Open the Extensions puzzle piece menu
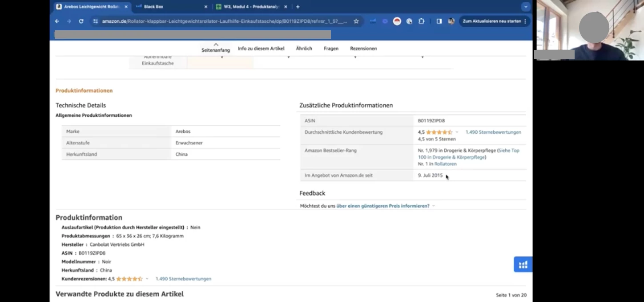 [421, 21]
